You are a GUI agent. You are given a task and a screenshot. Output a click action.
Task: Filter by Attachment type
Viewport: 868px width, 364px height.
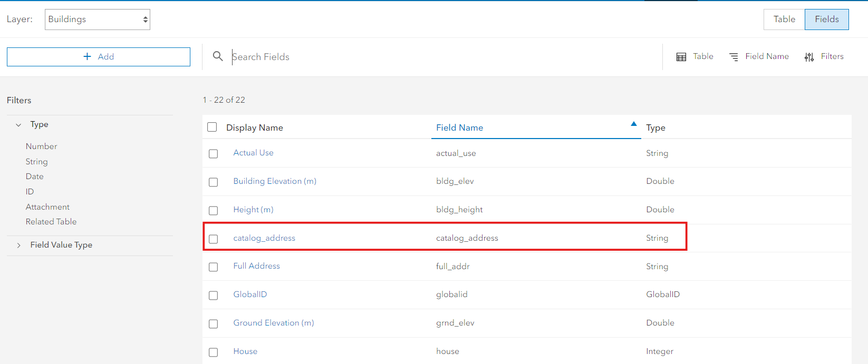(x=47, y=207)
